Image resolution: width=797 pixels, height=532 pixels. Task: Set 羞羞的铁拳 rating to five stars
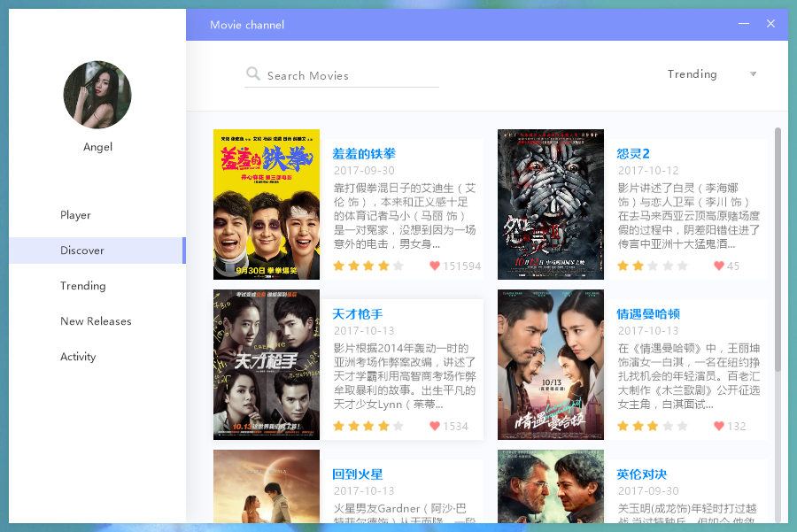(x=398, y=266)
